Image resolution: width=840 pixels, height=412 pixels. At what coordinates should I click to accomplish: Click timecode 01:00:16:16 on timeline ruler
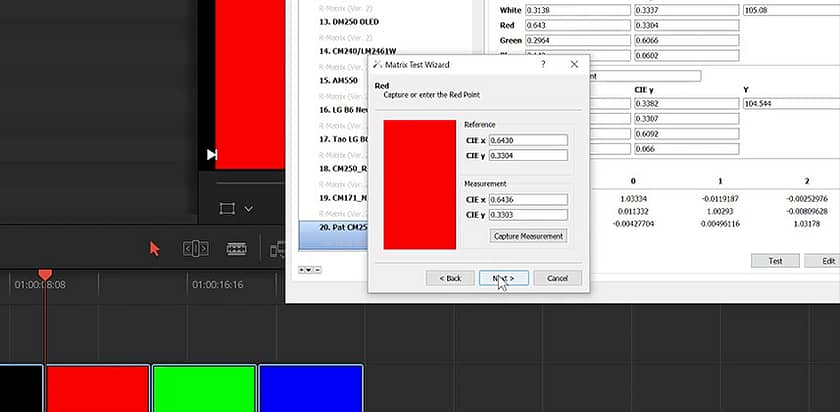[218, 284]
